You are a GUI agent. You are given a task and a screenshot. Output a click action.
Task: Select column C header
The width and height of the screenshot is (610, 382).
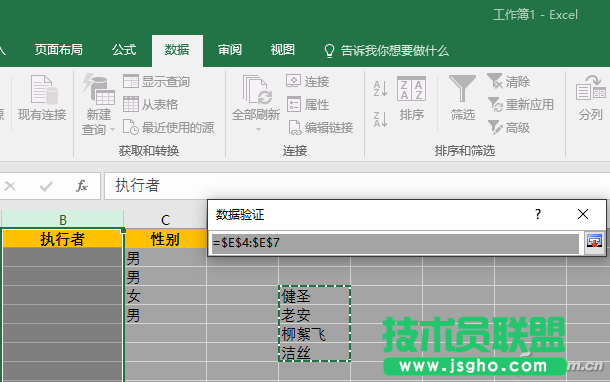click(165, 220)
